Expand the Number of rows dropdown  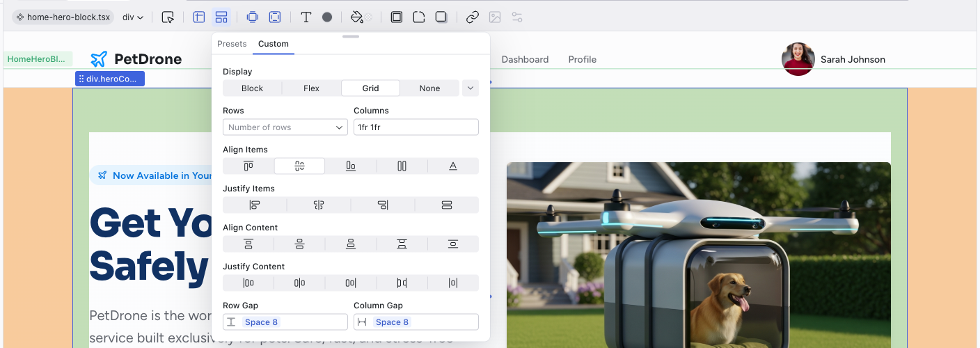[285, 127]
